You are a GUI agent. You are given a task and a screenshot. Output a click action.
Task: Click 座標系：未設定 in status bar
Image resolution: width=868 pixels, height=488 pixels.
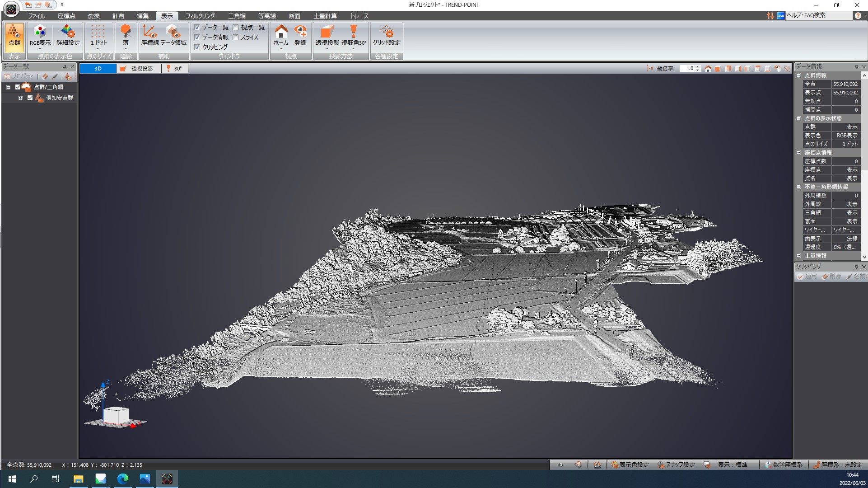click(838, 465)
